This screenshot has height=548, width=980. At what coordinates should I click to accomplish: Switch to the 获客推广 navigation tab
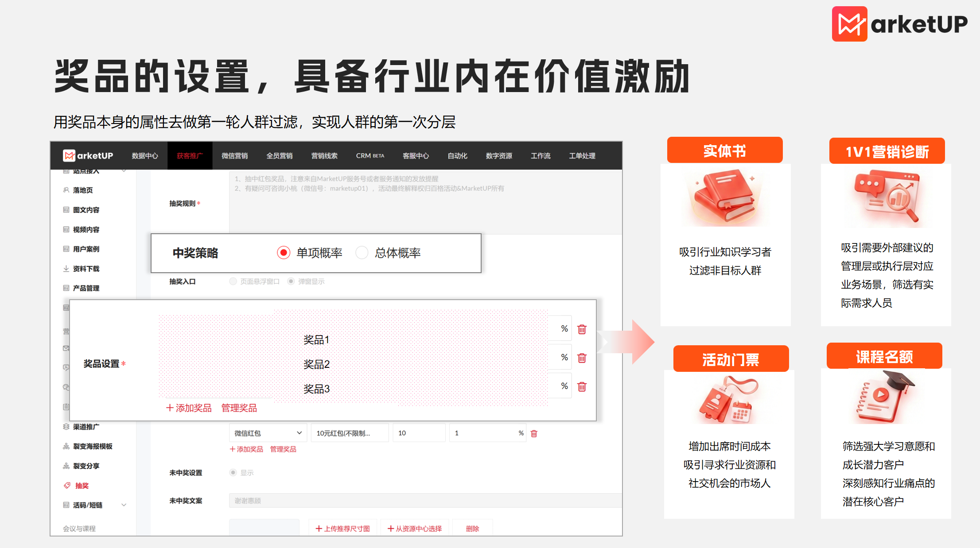(x=190, y=155)
